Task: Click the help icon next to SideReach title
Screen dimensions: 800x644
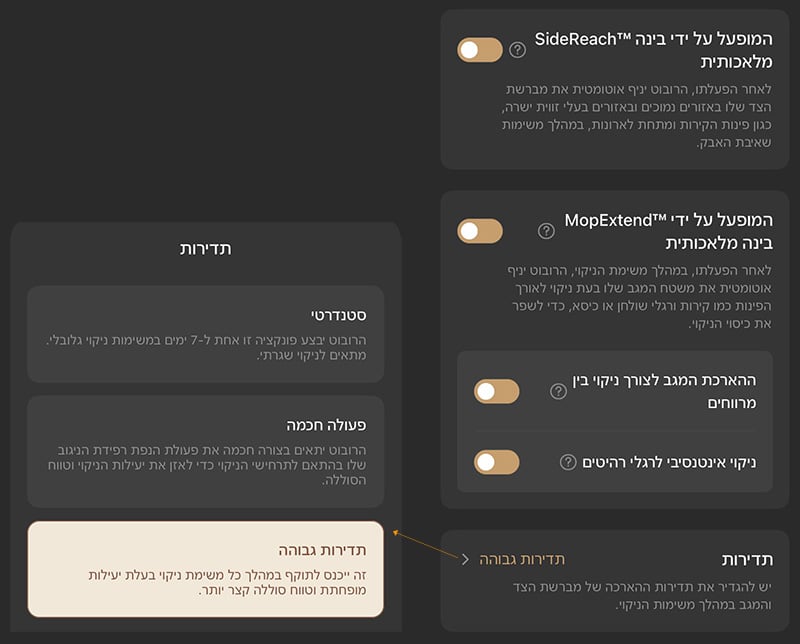Action: (517, 50)
